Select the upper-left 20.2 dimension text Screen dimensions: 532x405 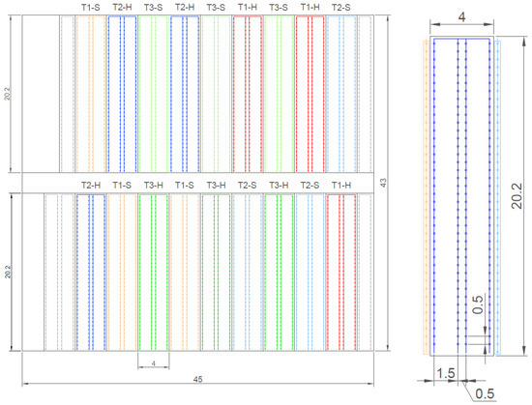[8, 94]
